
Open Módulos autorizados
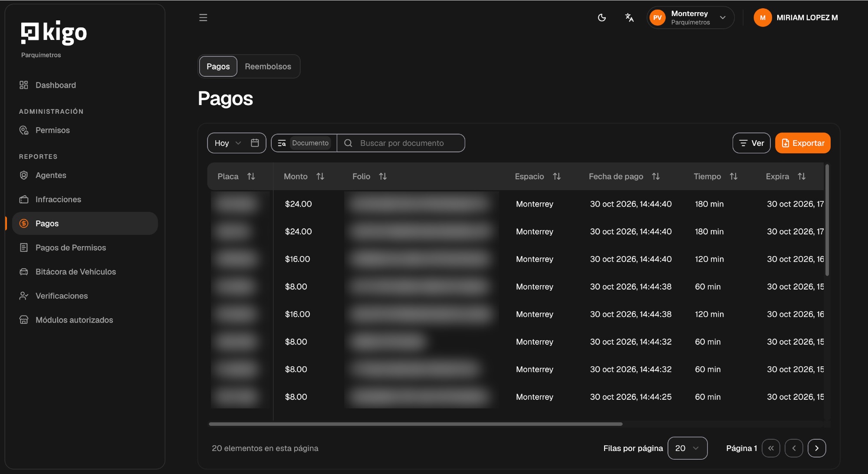[74, 320]
